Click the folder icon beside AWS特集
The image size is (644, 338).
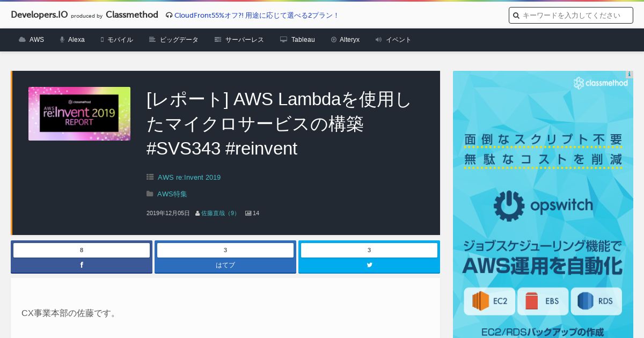click(x=150, y=194)
